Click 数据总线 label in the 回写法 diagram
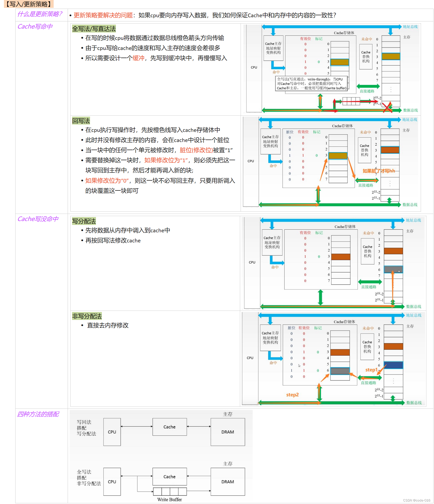Image resolution: width=434 pixels, height=504 pixels. [410, 205]
